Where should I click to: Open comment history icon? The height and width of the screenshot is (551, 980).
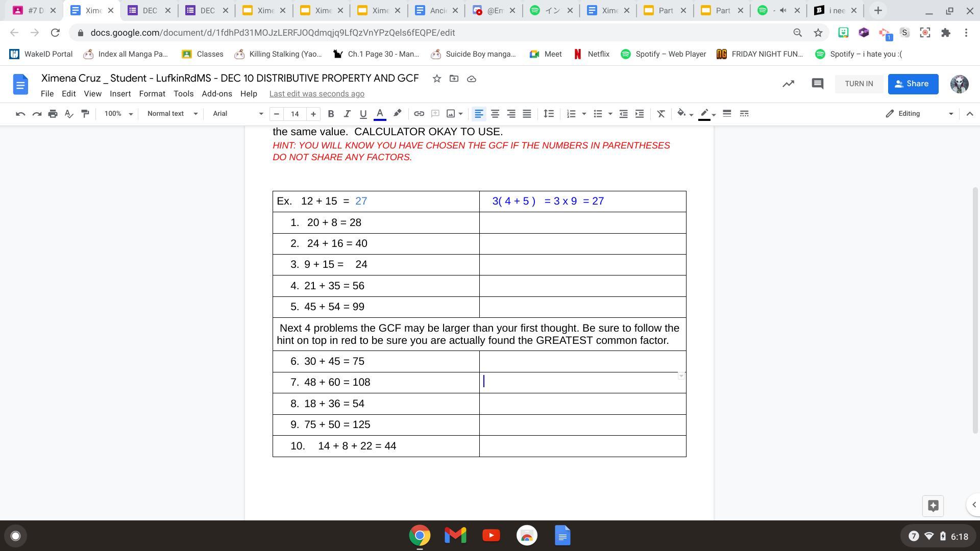point(817,84)
